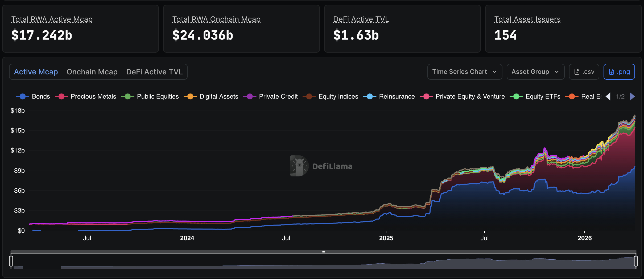Click the Total Asset Issuers heading link
The height and width of the screenshot is (279, 644).
click(x=527, y=19)
